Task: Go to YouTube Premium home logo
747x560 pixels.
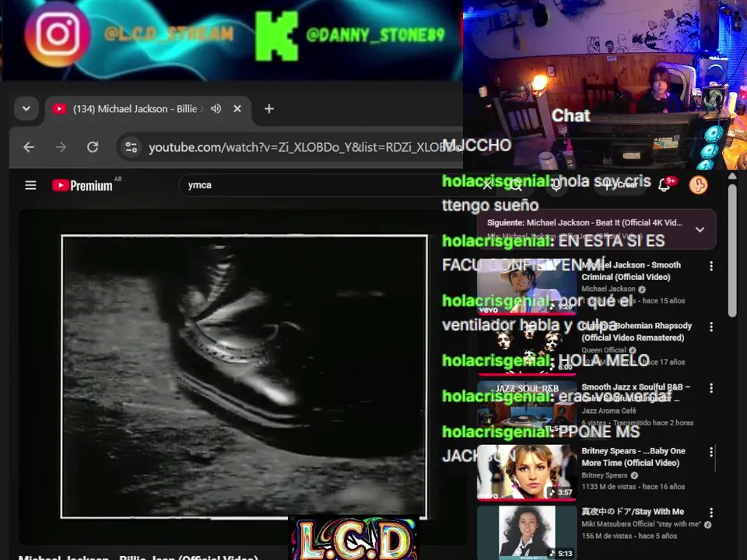Action: (82, 185)
